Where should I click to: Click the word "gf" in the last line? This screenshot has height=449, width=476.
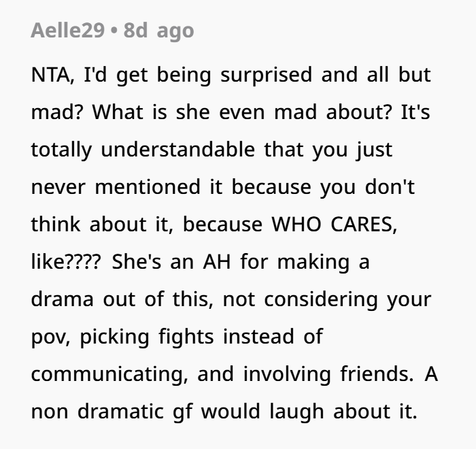182,412
